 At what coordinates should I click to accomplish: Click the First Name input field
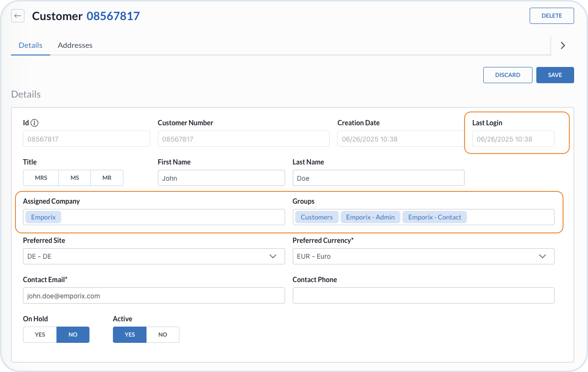(x=221, y=178)
